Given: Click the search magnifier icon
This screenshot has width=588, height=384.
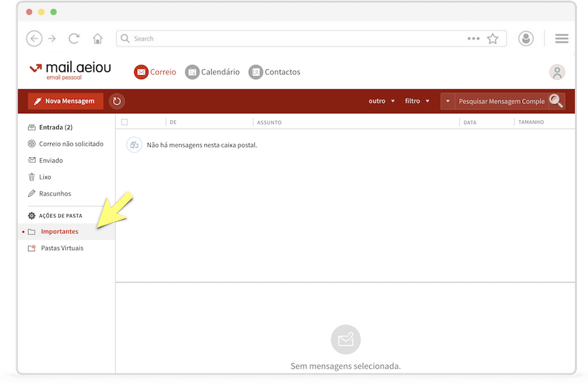Looking at the screenshot, I should [555, 101].
